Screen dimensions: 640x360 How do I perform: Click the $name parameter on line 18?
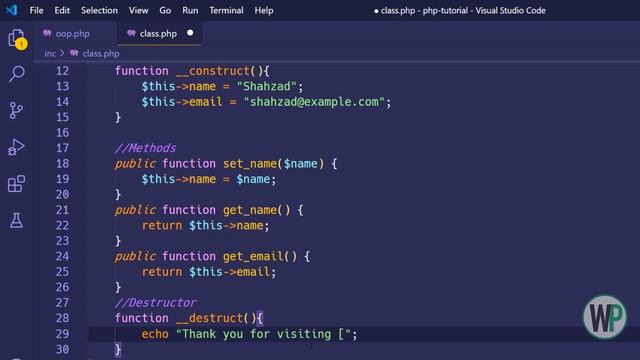click(x=300, y=164)
